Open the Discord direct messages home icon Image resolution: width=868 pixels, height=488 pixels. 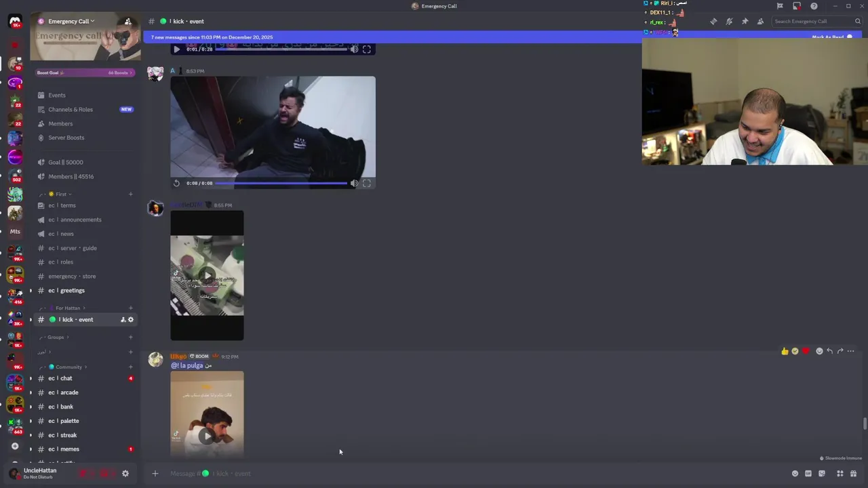coord(15,21)
